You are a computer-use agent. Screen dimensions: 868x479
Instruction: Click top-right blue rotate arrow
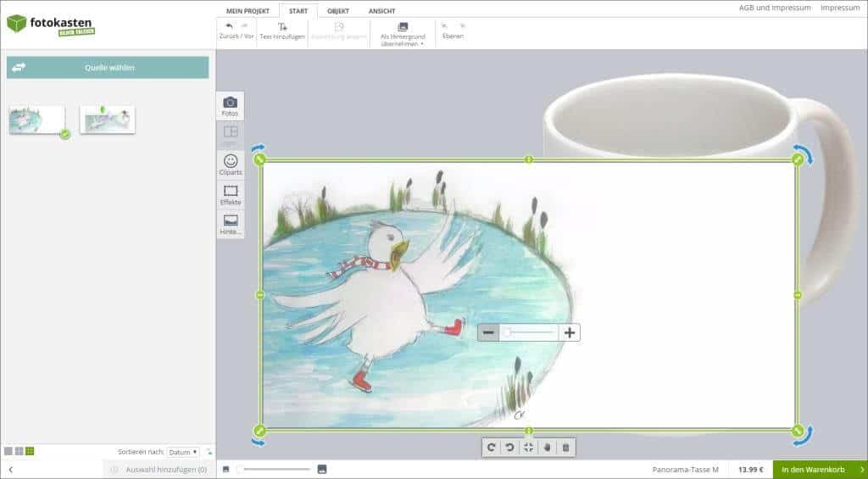(804, 153)
